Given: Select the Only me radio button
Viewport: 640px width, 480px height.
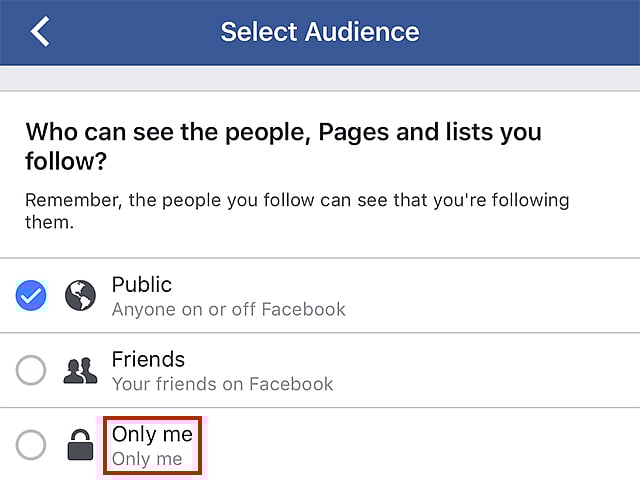Looking at the screenshot, I should click(x=31, y=444).
